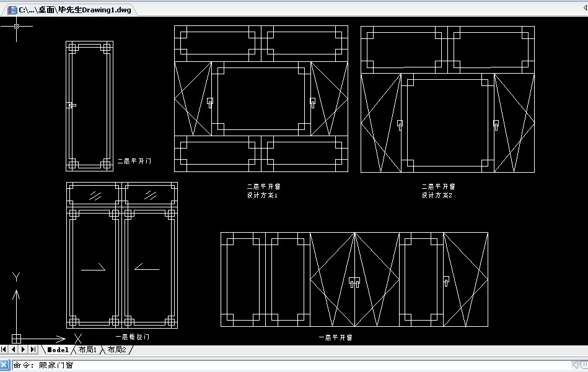Select the 一层平开窗 text label
588x372 pixels.
tap(335, 338)
